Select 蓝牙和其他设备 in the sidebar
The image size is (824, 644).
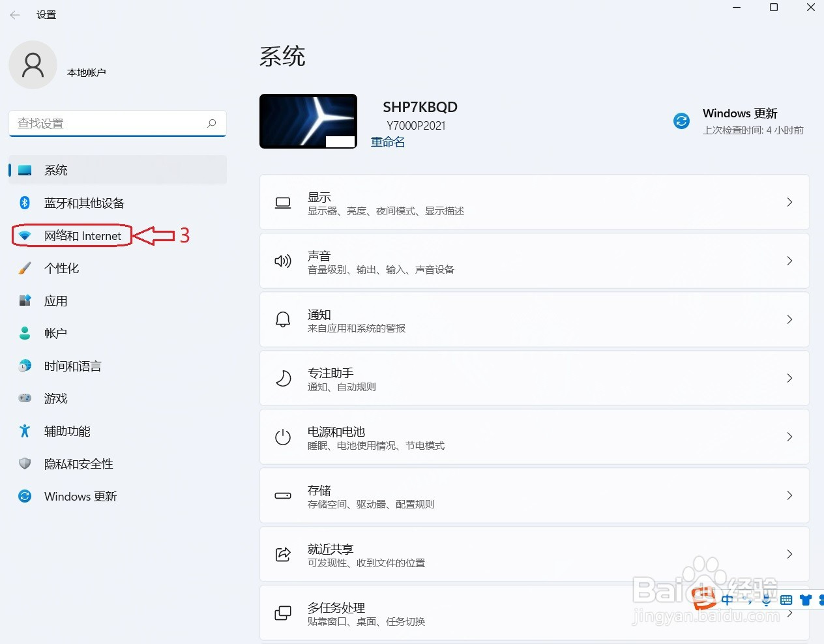[118, 203]
